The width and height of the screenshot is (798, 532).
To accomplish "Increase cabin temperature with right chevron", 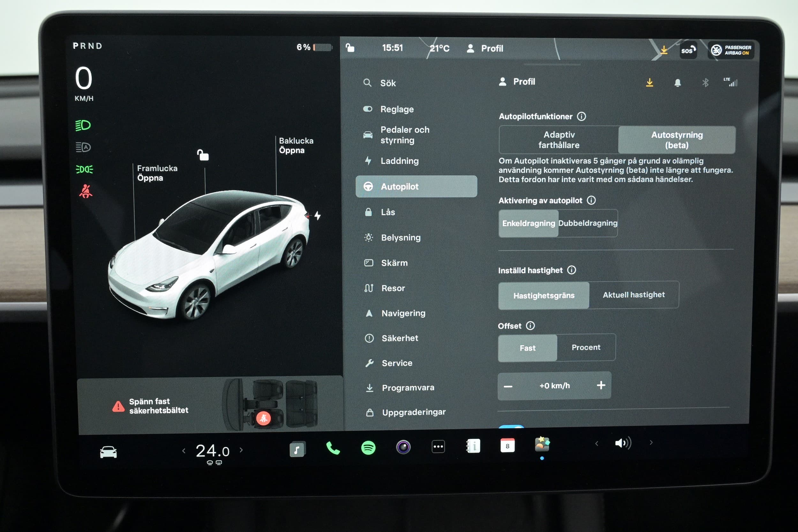I will 241,450.
